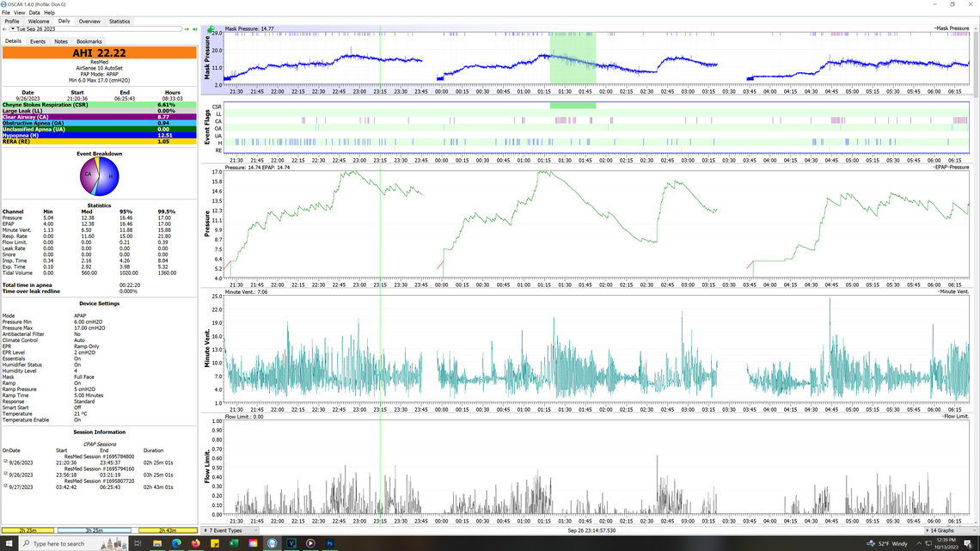
Task: Click the Event Flags graph title label
Action: (x=207, y=127)
